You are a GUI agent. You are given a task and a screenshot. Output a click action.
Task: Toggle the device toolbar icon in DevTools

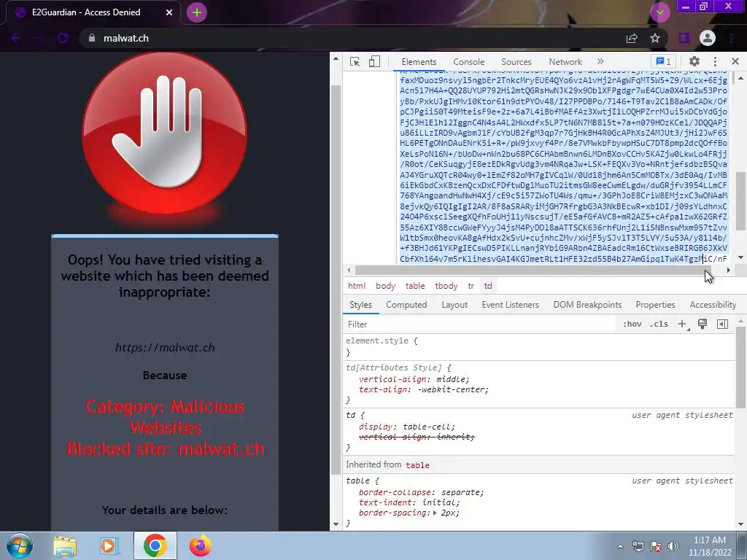[374, 62]
